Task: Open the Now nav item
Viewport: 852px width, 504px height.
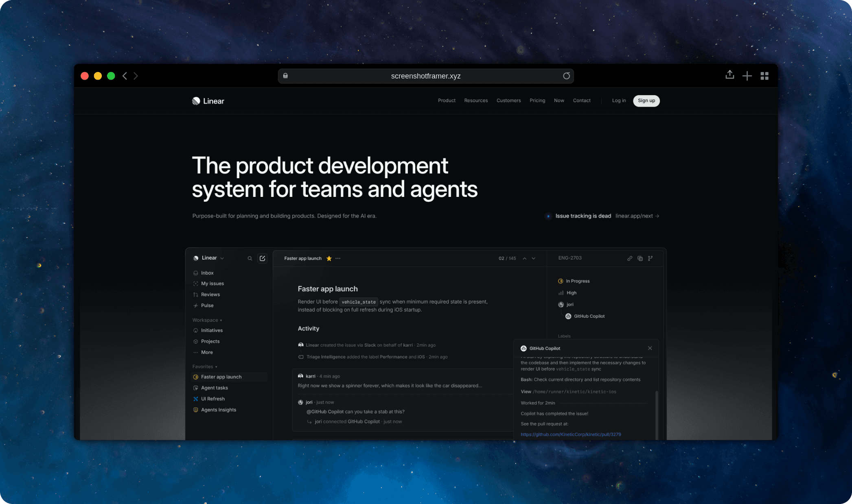Action: [x=559, y=100]
